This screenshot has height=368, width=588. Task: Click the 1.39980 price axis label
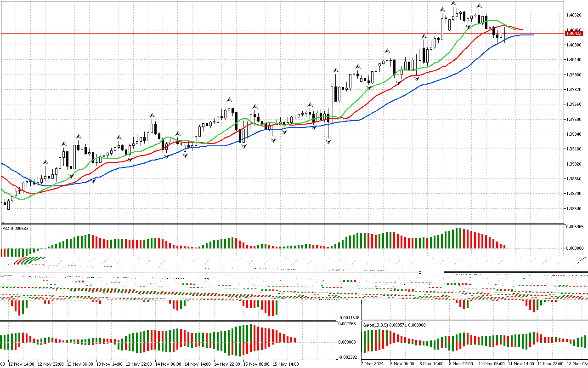574,75
